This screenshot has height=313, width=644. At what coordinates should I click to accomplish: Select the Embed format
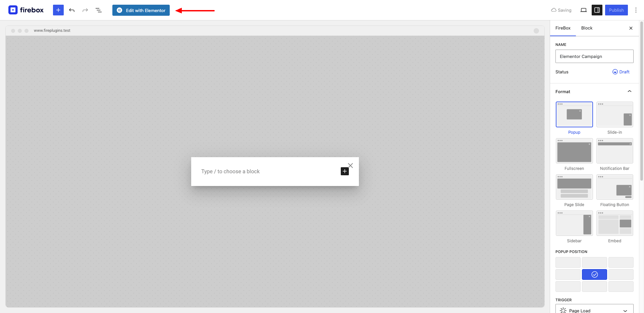point(615,227)
